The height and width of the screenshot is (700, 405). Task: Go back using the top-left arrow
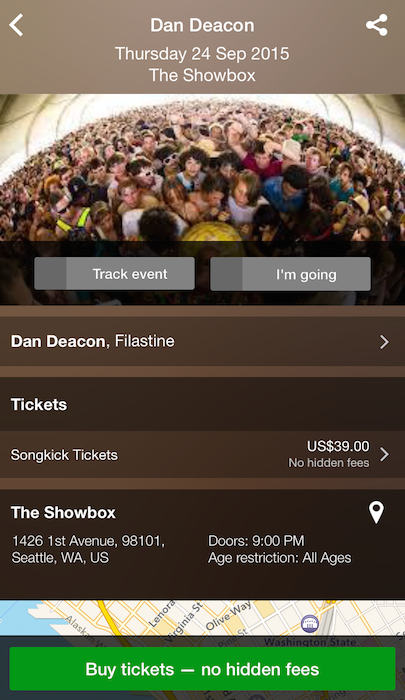pyautogui.click(x=16, y=25)
